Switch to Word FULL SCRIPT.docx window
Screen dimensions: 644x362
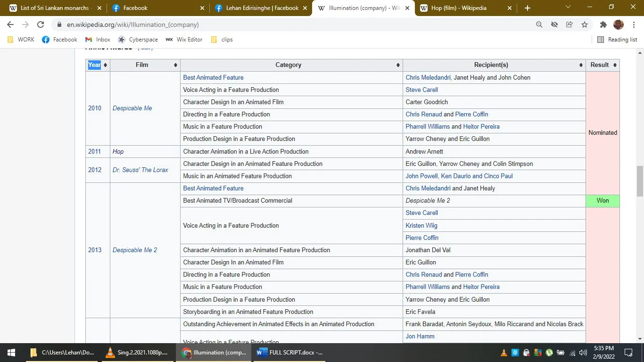(x=290, y=353)
